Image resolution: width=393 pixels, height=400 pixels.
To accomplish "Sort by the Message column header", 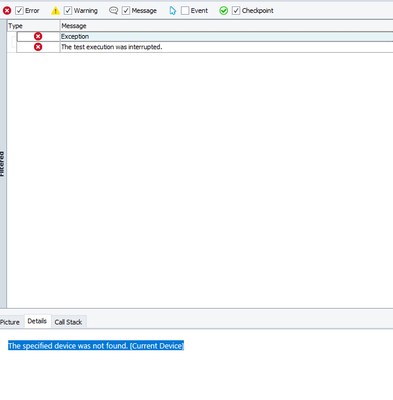I will 226,26.
